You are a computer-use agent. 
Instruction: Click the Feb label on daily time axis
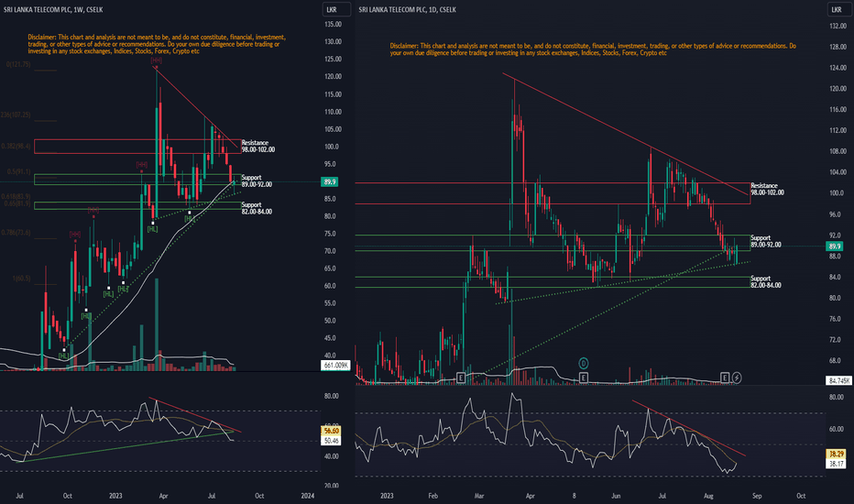433,496
